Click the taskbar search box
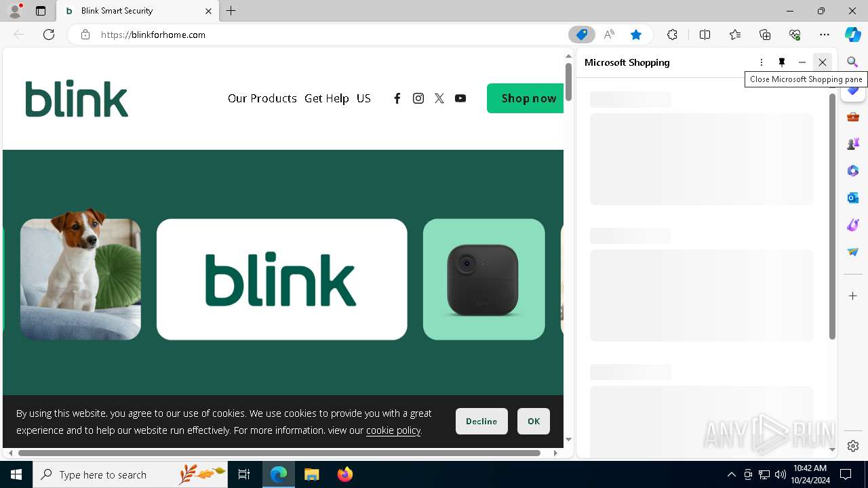 click(x=130, y=474)
